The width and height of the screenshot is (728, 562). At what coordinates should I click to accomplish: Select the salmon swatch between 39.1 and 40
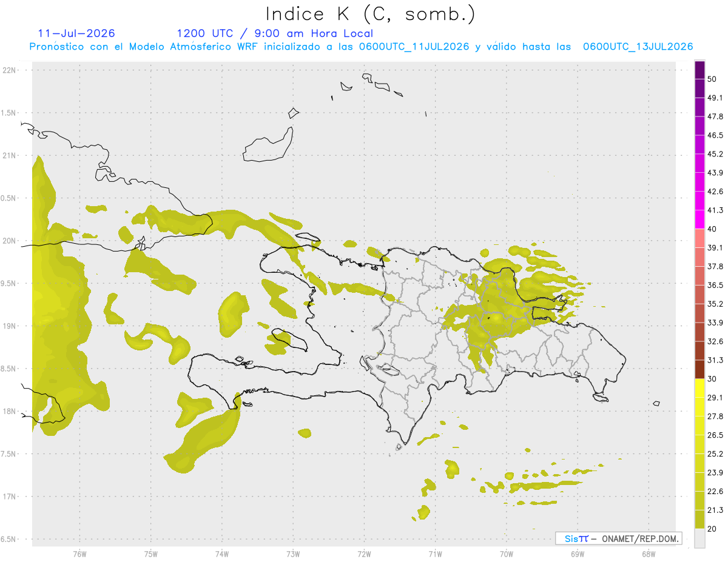(700, 238)
